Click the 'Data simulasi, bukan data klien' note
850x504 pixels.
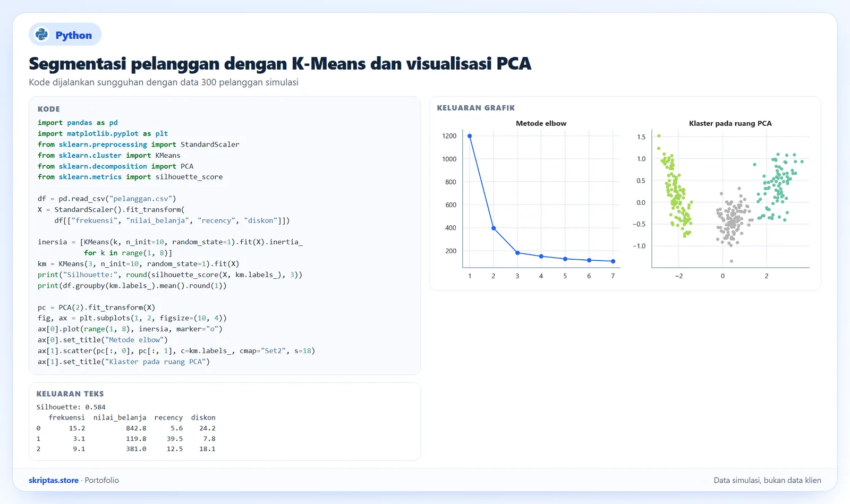click(767, 480)
